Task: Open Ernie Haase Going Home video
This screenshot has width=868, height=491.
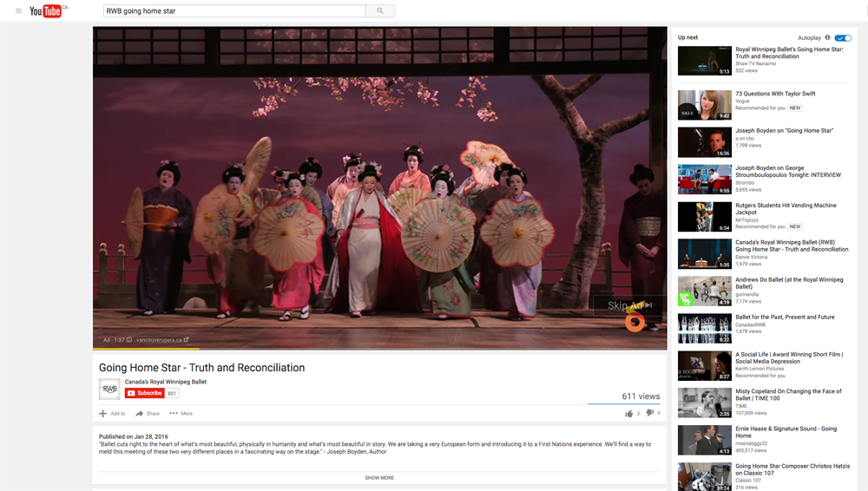Action: pos(786,432)
